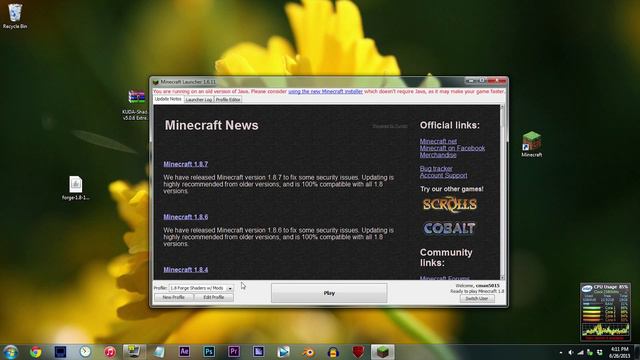The width and height of the screenshot is (640, 360).
Task: Click the Edit Profile button
Action: coord(213,298)
